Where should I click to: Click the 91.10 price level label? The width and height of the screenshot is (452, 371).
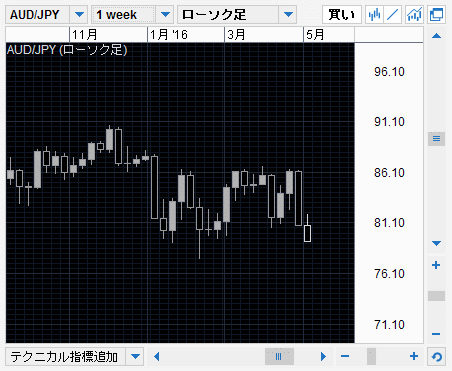[389, 122]
